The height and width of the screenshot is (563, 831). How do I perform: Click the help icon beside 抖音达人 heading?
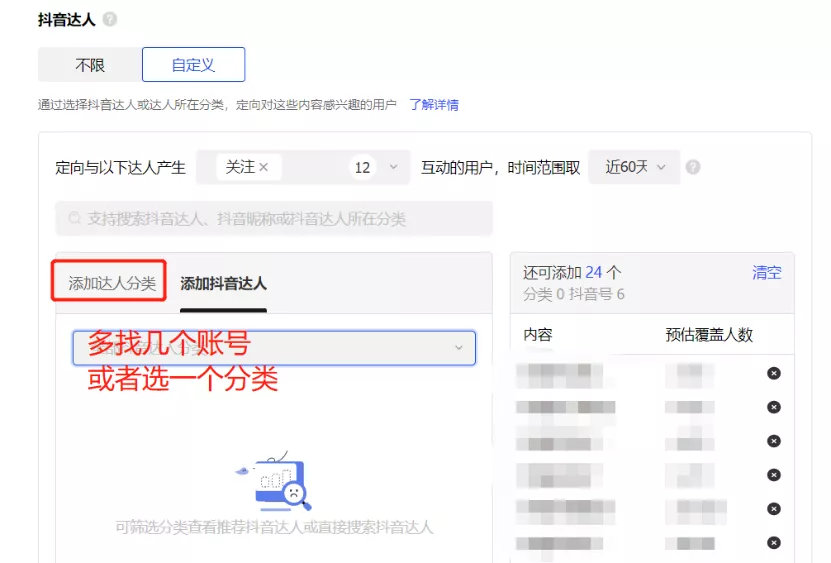(x=110, y=20)
